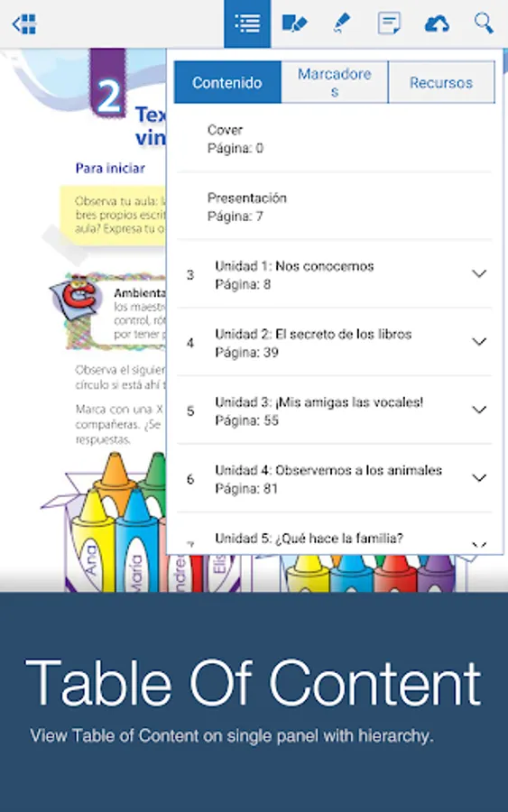Click the Para iniciar heading on the page
This screenshot has height=812, width=508.
(110, 169)
